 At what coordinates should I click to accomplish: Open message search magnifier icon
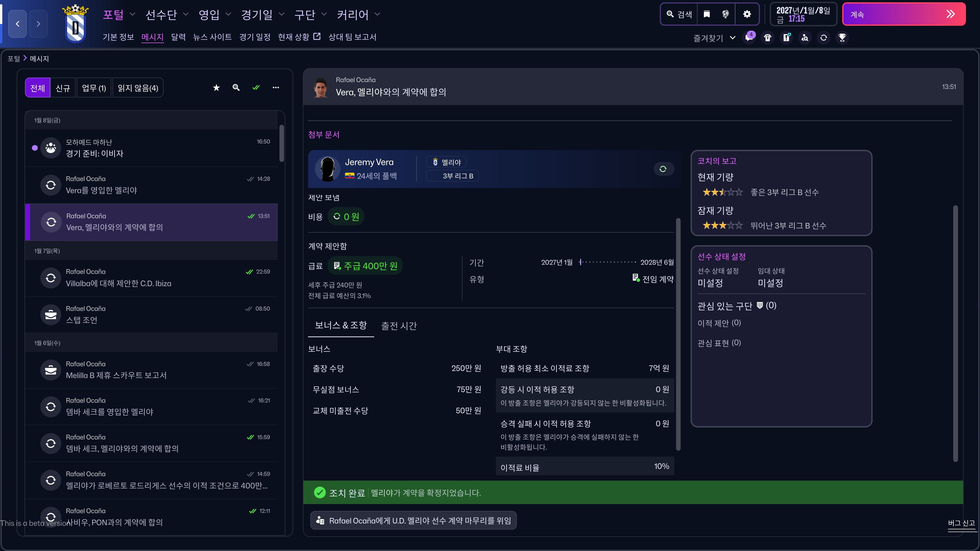[x=236, y=88]
